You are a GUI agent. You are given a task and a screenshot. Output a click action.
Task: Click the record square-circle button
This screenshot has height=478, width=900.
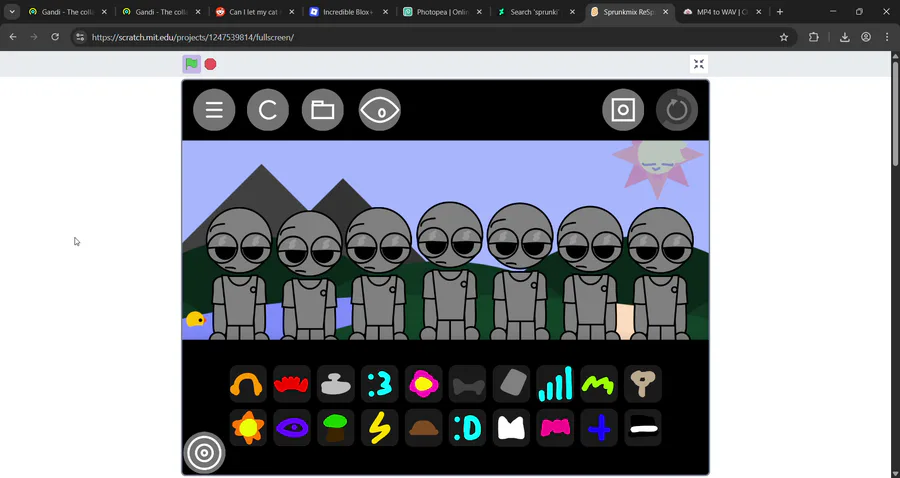tap(623, 110)
